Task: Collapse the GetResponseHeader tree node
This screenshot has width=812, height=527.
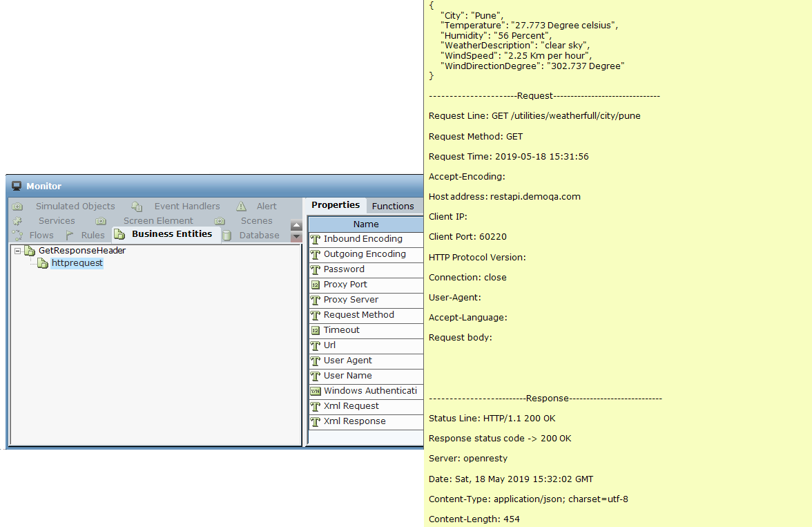Action: 18,251
